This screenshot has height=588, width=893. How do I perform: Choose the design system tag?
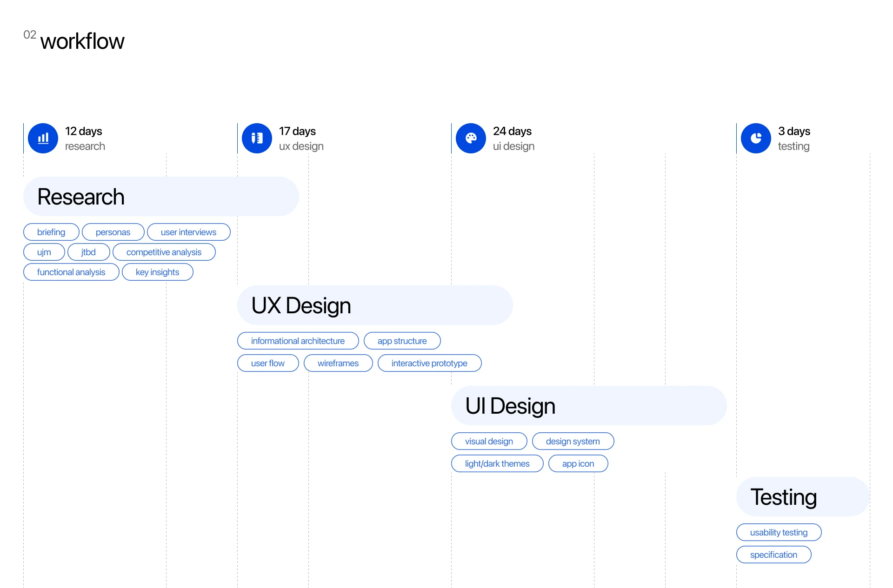[x=573, y=441]
